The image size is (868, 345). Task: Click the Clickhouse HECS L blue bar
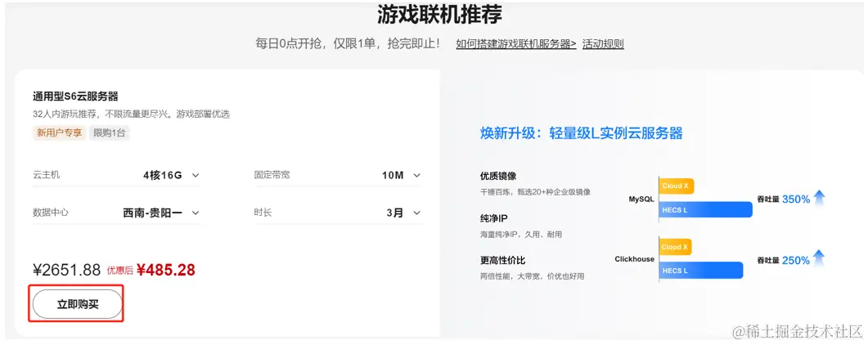point(701,271)
